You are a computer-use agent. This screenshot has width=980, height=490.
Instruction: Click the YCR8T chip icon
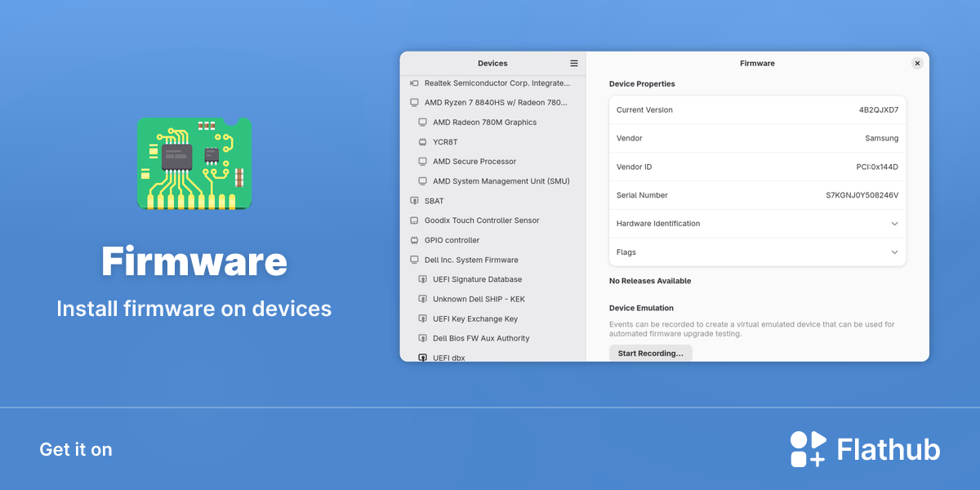tap(422, 142)
